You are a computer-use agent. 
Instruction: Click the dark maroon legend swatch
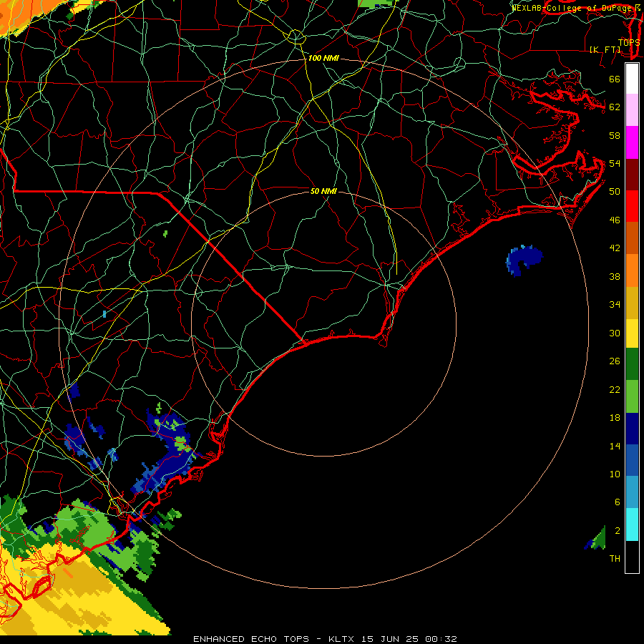coord(632,175)
